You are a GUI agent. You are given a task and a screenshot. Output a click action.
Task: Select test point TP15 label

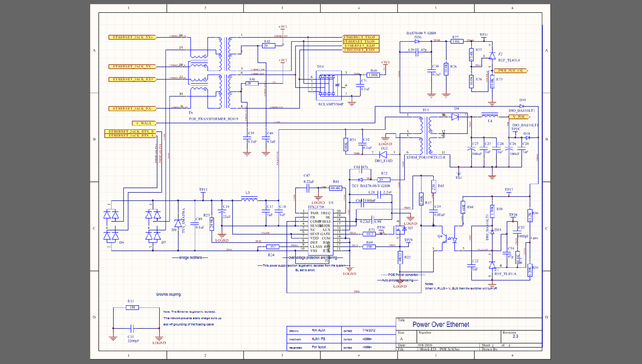203,190
